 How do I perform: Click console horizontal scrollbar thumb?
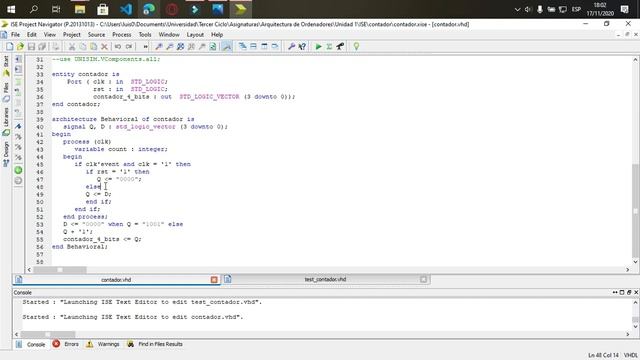(48, 334)
